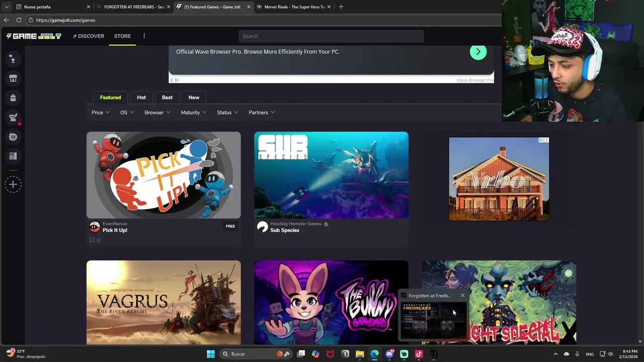Open Howling Hamster Games developer link

click(x=296, y=224)
